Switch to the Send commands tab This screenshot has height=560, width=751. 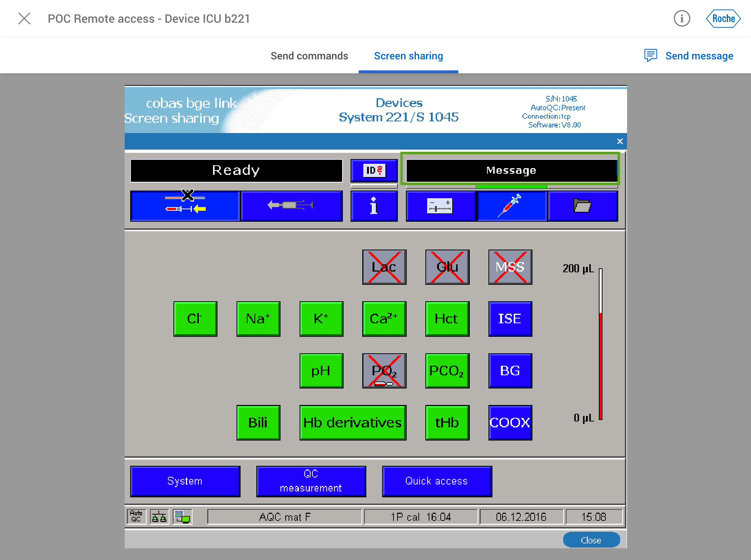tap(309, 56)
